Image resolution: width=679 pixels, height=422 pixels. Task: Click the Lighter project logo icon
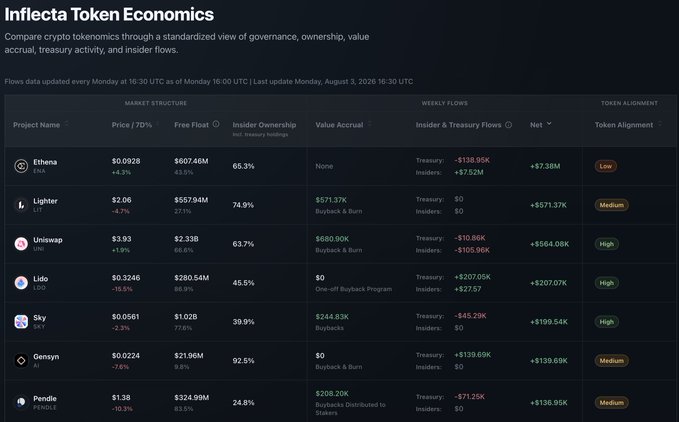coord(21,205)
